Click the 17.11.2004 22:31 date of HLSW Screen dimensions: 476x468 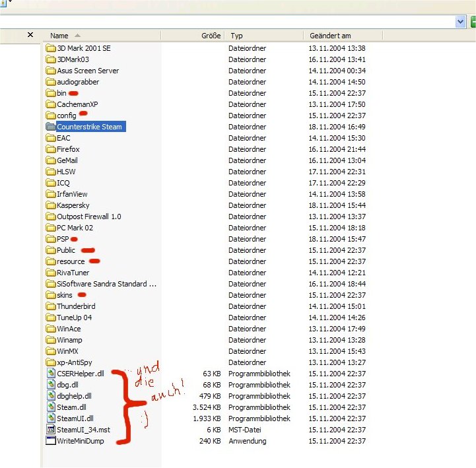point(337,172)
